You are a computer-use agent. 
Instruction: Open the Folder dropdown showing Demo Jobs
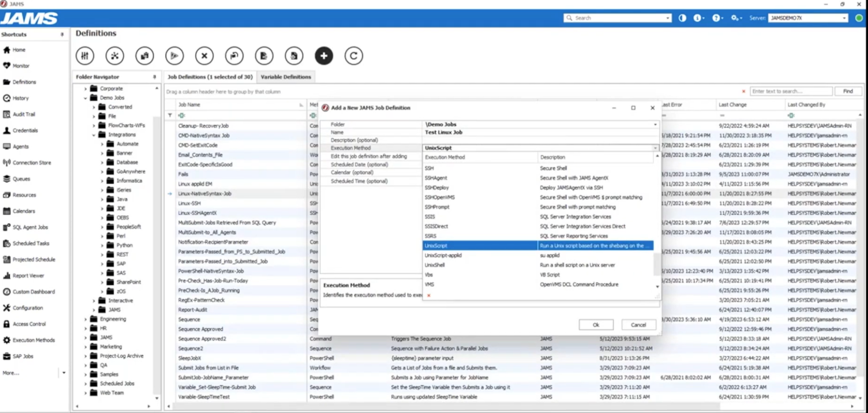[655, 124]
